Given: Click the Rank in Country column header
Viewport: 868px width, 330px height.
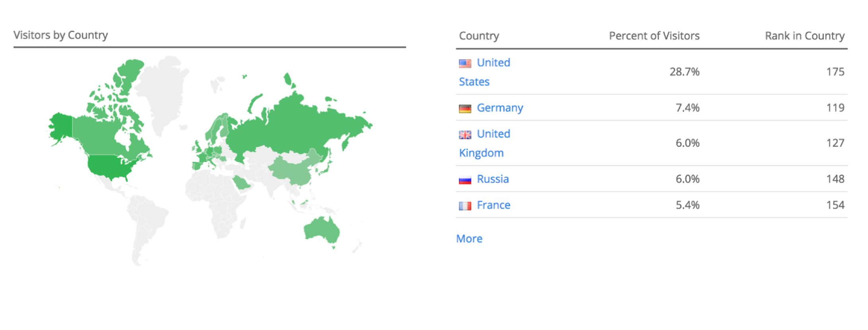Looking at the screenshot, I should point(804,36).
